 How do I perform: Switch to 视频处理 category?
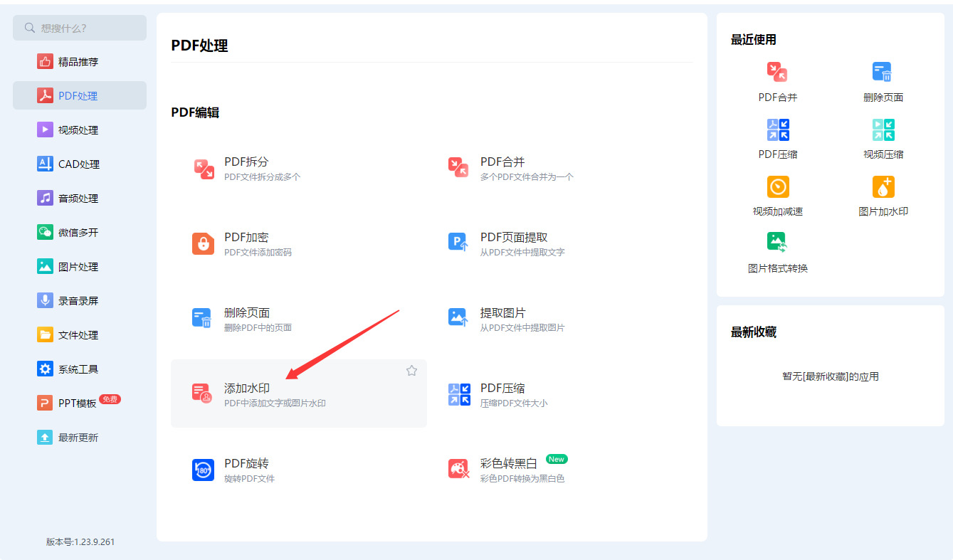[80, 130]
